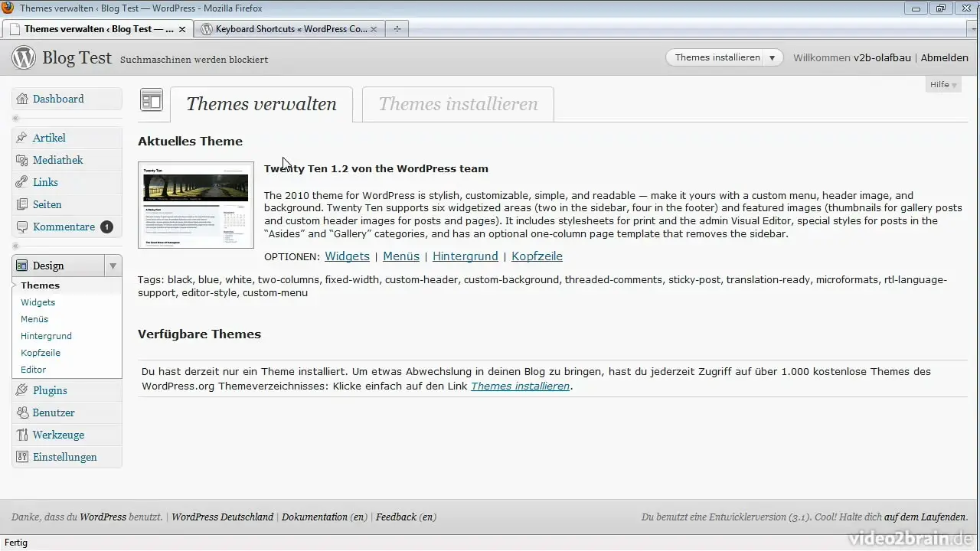Click the Widgets link in OPTIONEN row
The width and height of the screenshot is (980, 551).
click(x=347, y=256)
